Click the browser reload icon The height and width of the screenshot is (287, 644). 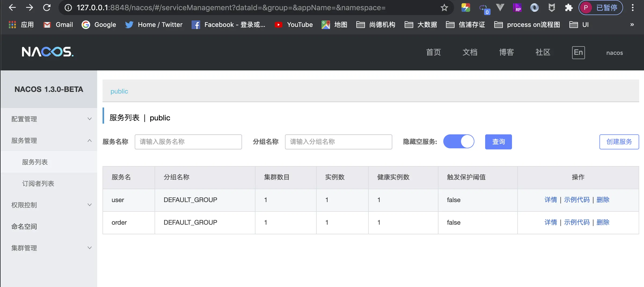(47, 8)
